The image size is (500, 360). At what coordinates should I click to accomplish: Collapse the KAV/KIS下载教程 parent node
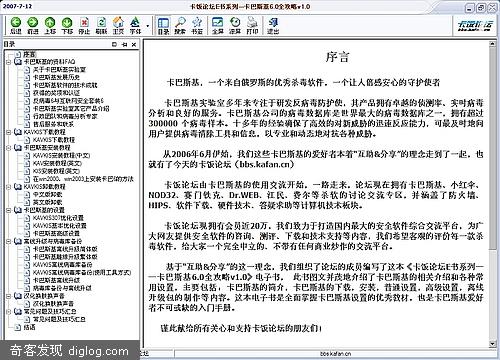click(x=9, y=132)
